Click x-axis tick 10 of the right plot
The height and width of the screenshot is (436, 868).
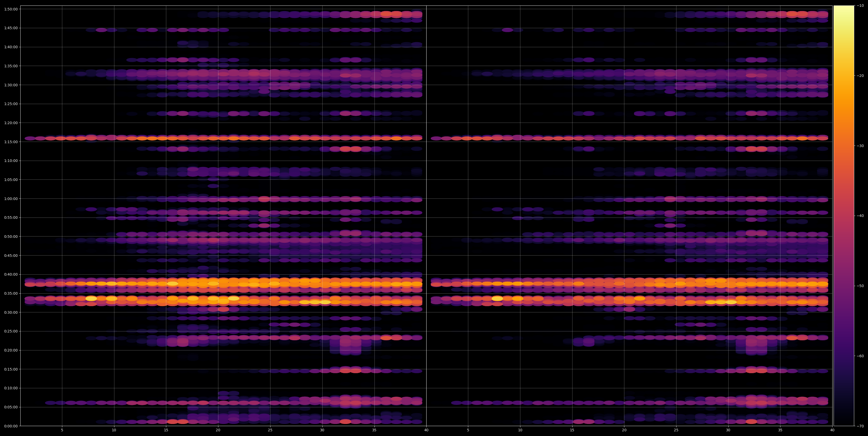[520, 430]
